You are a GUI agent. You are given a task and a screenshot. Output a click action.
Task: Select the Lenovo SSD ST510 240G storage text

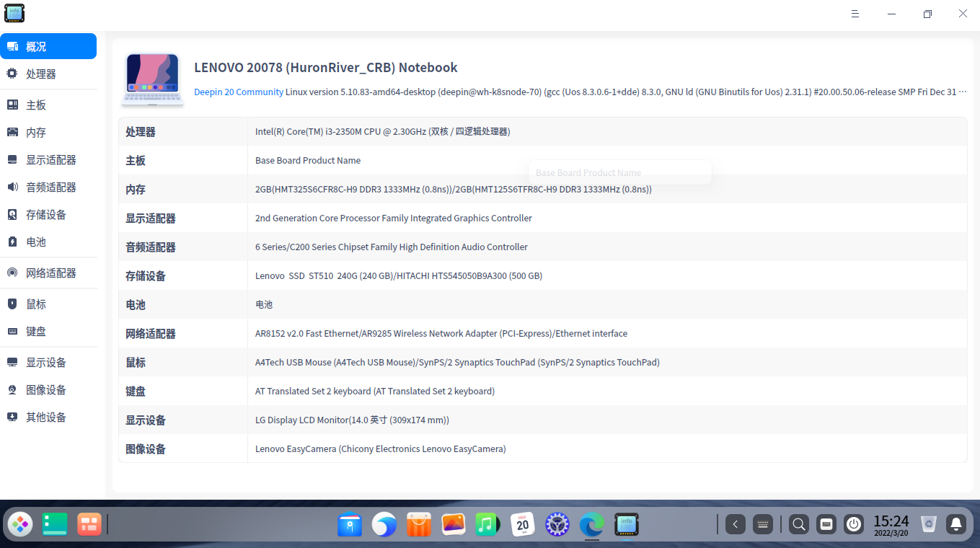[x=399, y=276]
